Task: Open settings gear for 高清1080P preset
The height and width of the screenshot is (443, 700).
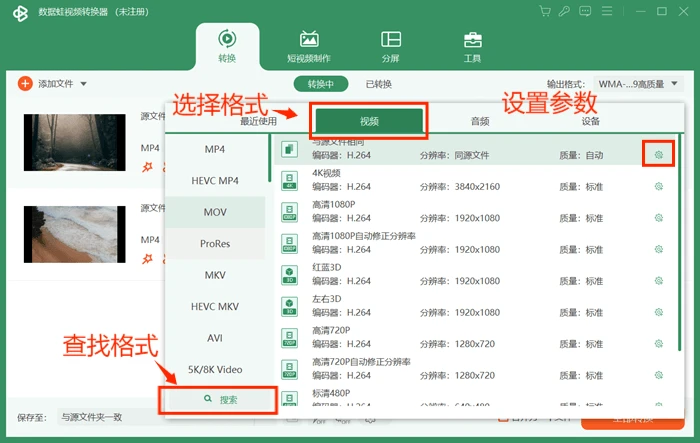Action: click(658, 218)
